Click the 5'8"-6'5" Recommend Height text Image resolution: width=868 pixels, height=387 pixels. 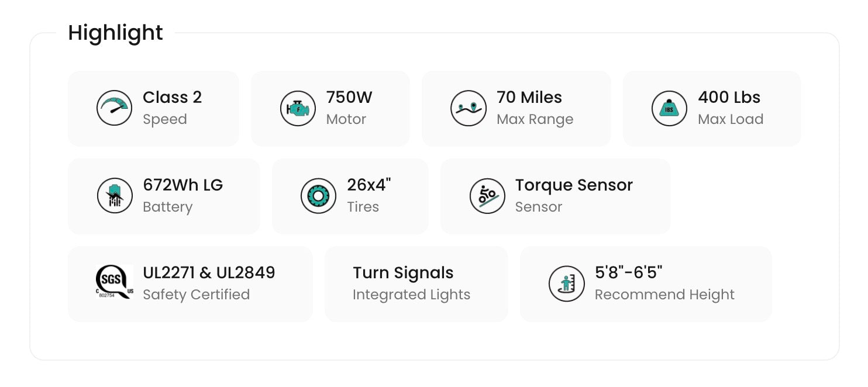point(664,284)
